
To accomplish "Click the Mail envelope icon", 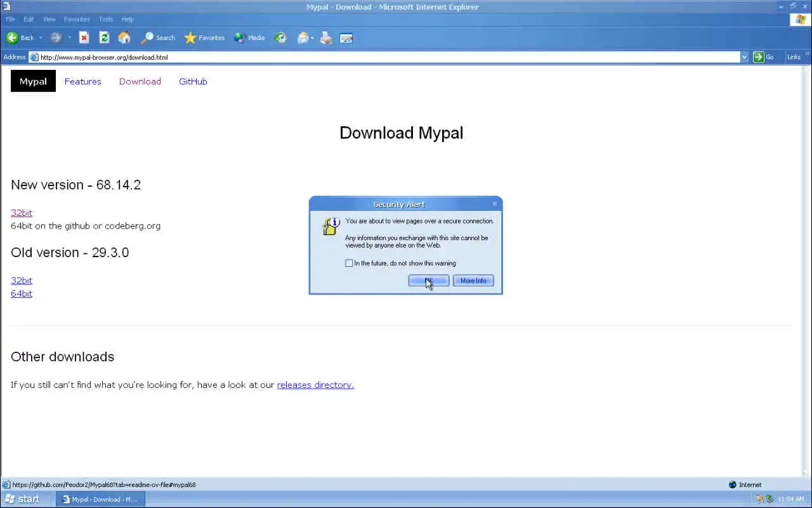I will [303, 38].
